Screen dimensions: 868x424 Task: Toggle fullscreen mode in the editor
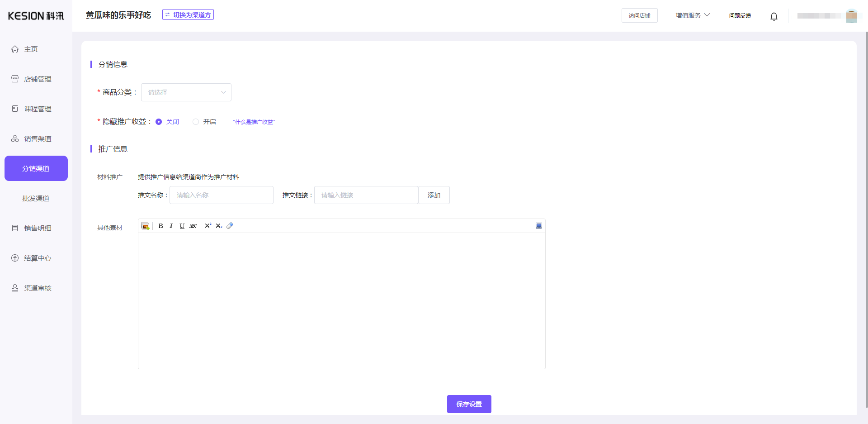pyautogui.click(x=538, y=226)
